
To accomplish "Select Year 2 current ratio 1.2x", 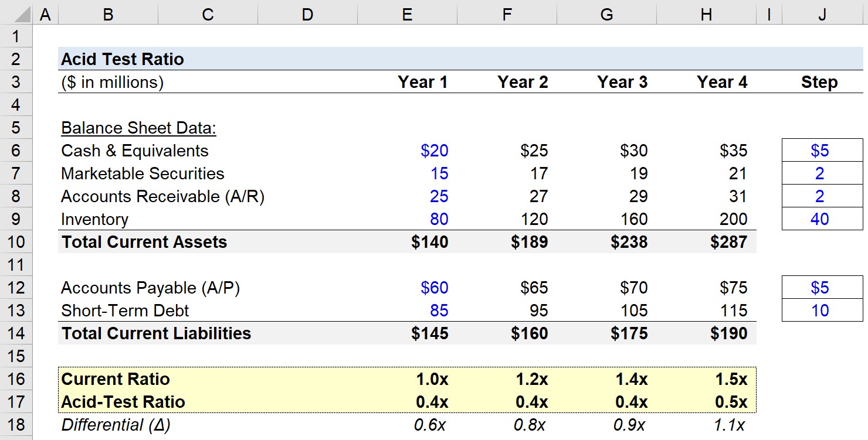I will pos(532,379).
